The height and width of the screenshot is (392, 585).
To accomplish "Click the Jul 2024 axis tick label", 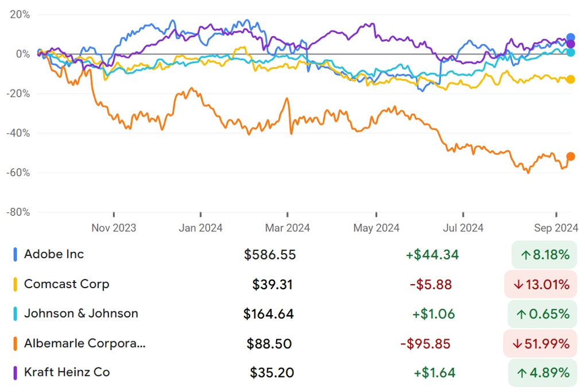I will point(463,228).
